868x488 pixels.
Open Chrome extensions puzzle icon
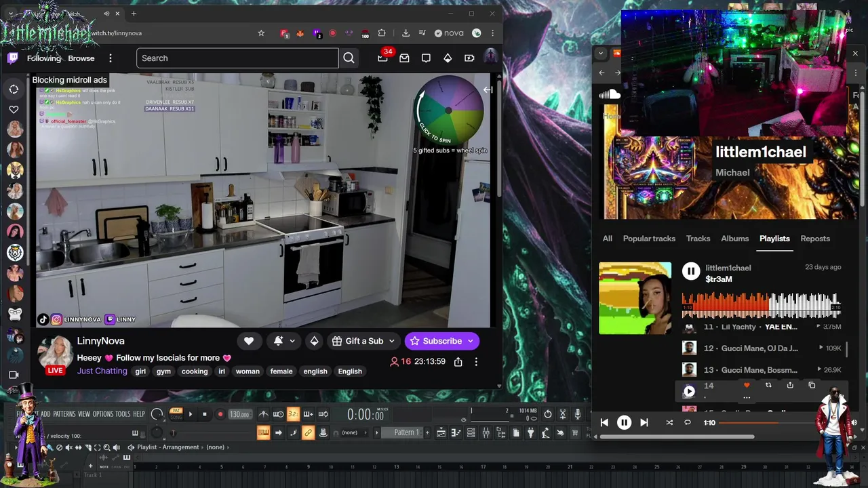click(382, 33)
